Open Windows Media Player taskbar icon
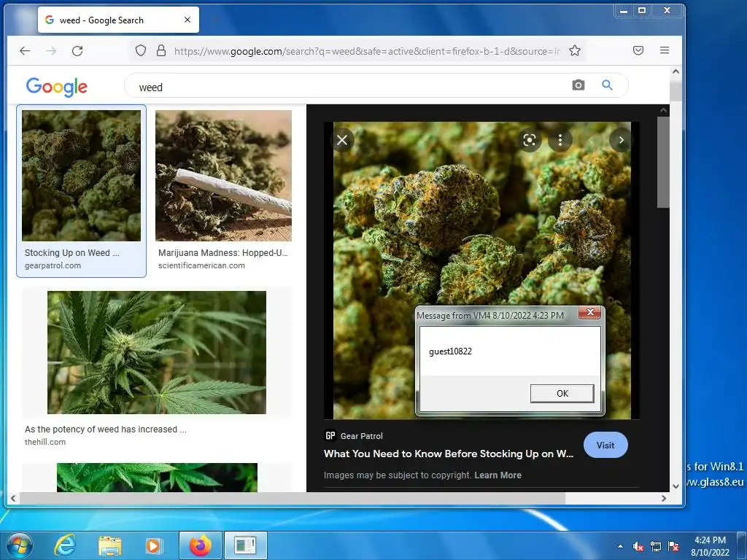Image resolution: width=747 pixels, height=560 pixels. [154, 545]
